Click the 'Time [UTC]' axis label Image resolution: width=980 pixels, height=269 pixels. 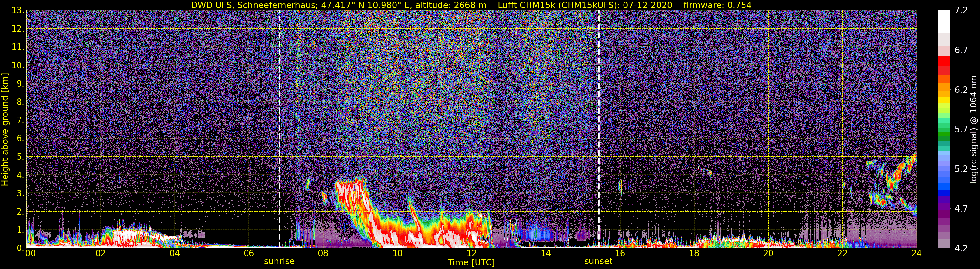click(471, 262)
